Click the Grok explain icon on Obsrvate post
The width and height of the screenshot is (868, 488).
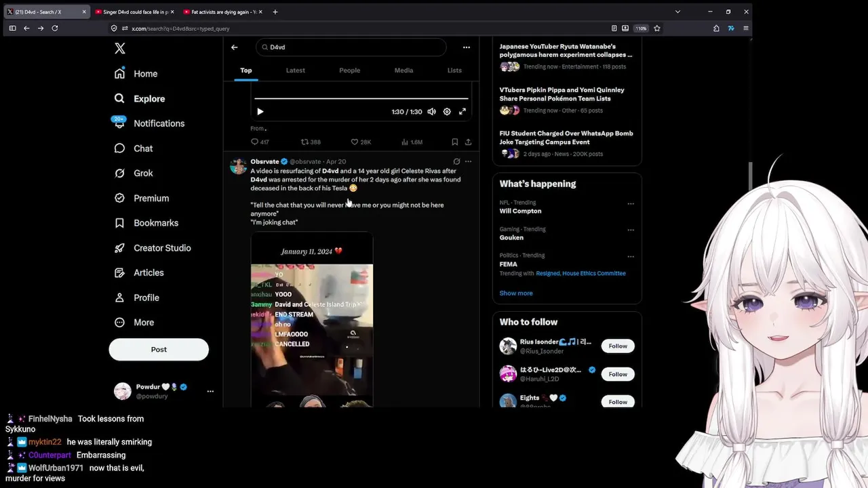click(456, 161)
